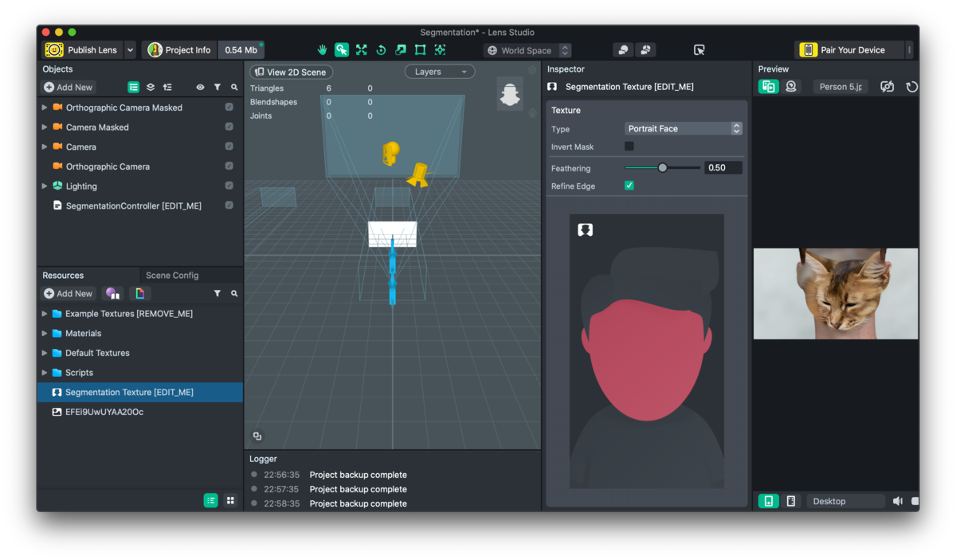Select the scale tool in toolbar
956x560 pixels.
click(401, 50)
